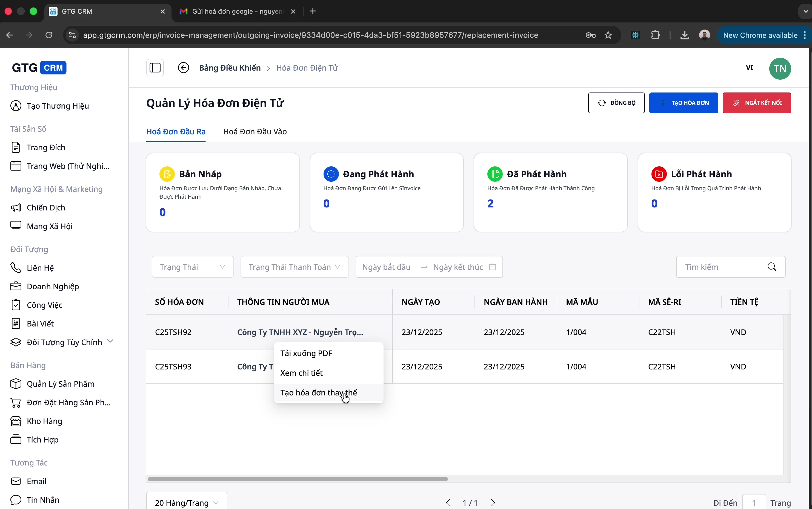The width and height of the screenshot is (812, 509).
Task: Toggle the sidebar collapse icon
Action: tap(155, 68)
